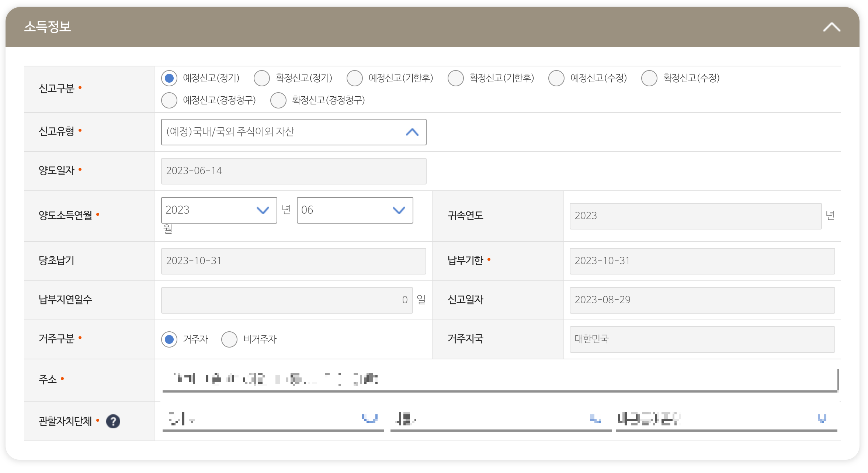Screen dimensions: 868x473
Task: Select 예정신고(수정) radio option
Action: [x=556, y=78]
